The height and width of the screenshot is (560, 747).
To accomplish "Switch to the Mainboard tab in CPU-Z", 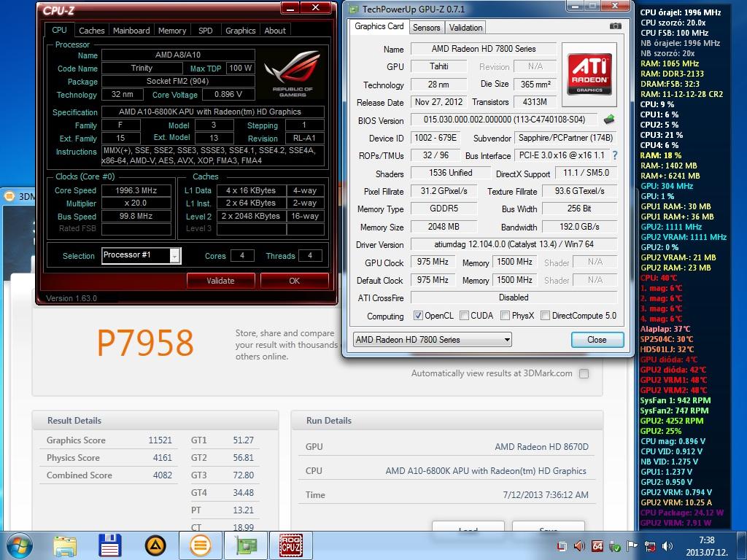I will tap(131, 31).
